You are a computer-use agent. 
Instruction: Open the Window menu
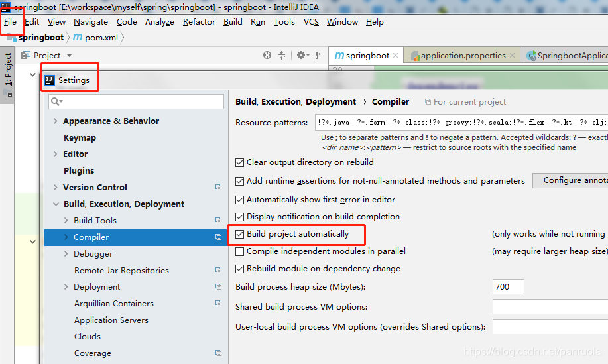tap(342, 22)
